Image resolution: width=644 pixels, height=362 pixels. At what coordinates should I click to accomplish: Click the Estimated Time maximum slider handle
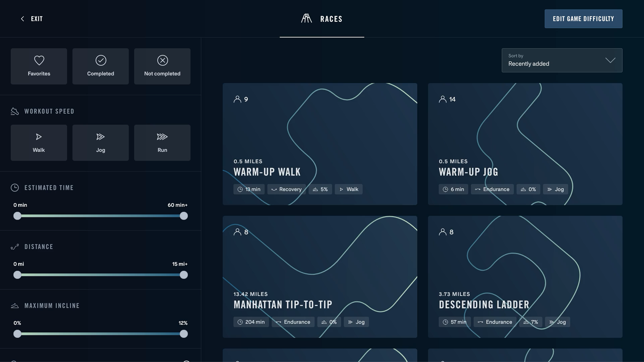point(184,216)
